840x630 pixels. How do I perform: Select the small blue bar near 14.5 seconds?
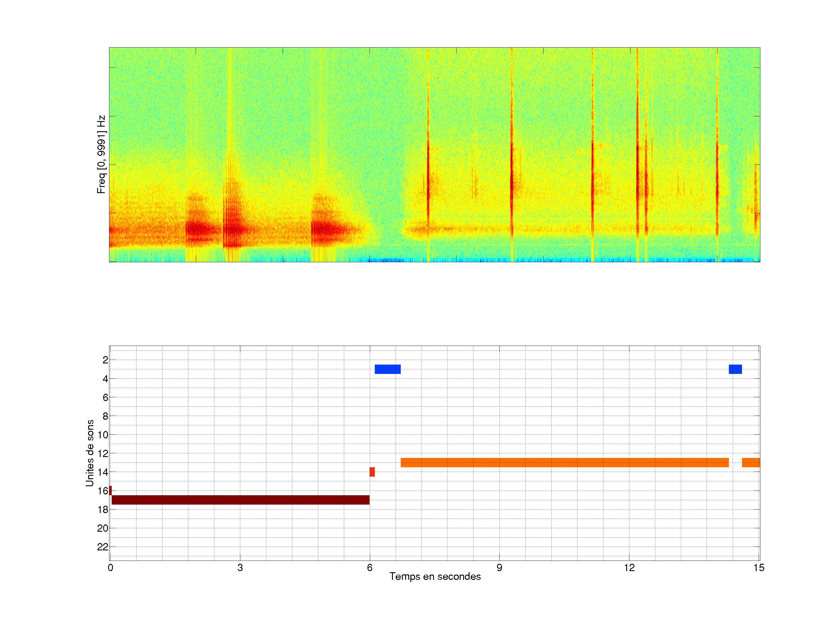(x=735, y=369)
